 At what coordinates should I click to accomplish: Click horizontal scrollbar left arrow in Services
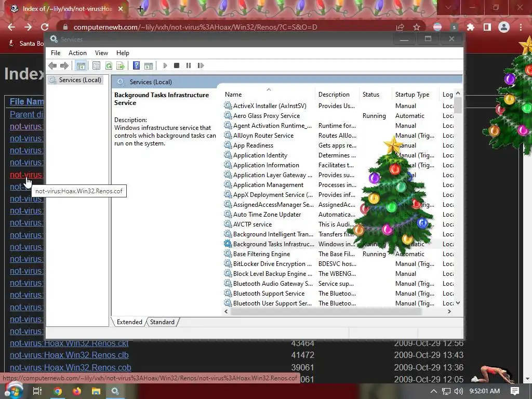coord(227,312)
